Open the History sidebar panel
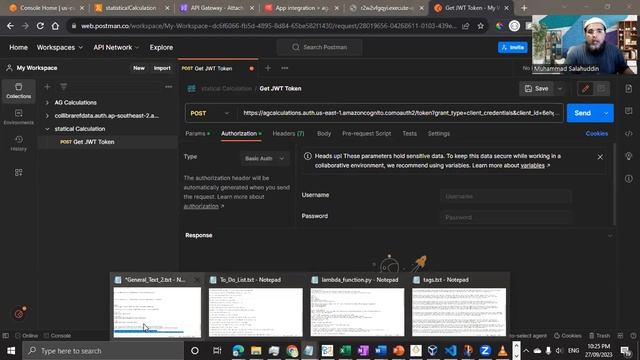Image resolution: width=640 pixels, height=360 pixels. point(18,143)
